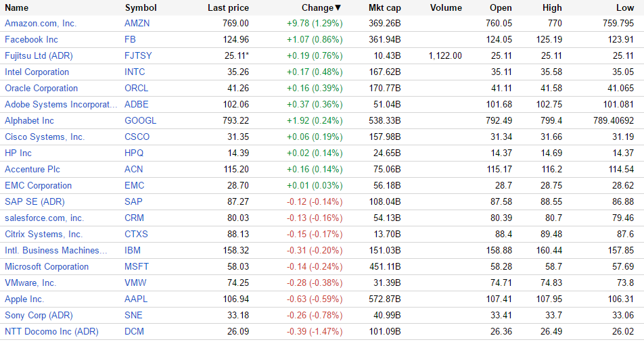Click the salesforce.com, inc. link

tap(44, 218)
